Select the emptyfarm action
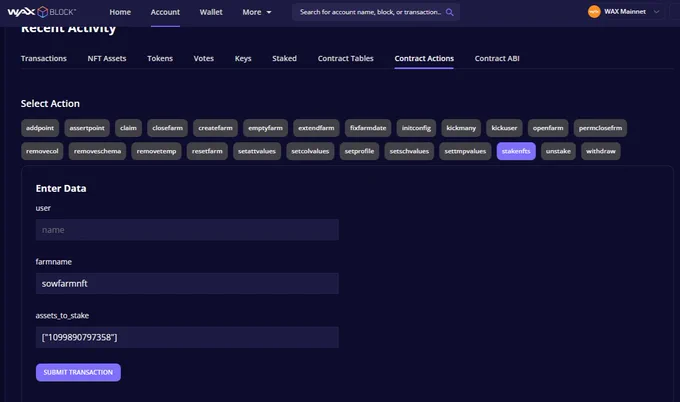Image resolution: width=680 pixels, height=402 pixels. point(265,128)
